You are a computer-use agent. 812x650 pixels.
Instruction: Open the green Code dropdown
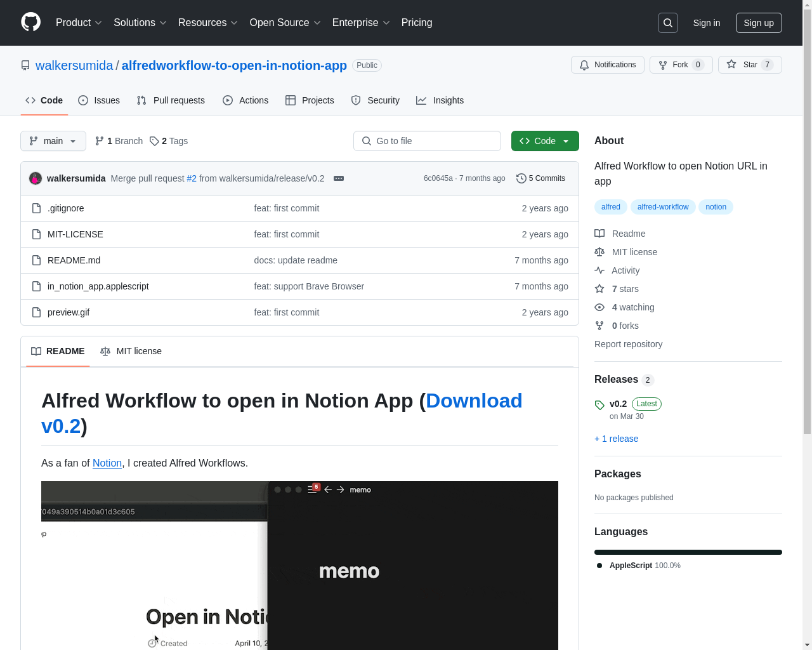tap(545, 141)
